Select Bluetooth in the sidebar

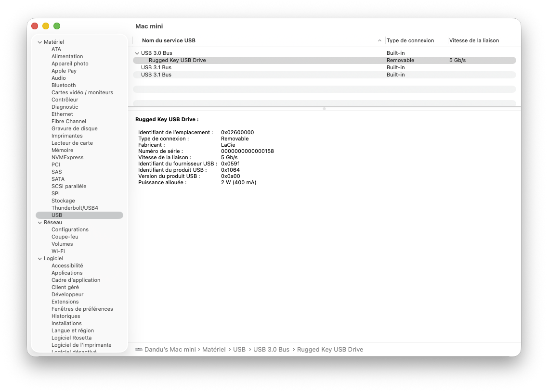pyautogui.click(x=64, y=85)
